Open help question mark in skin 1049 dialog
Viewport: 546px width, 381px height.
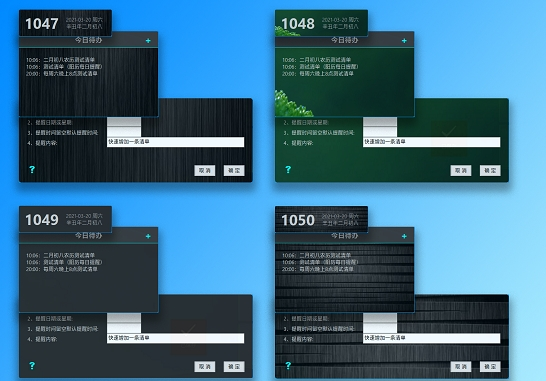[32, 366]
